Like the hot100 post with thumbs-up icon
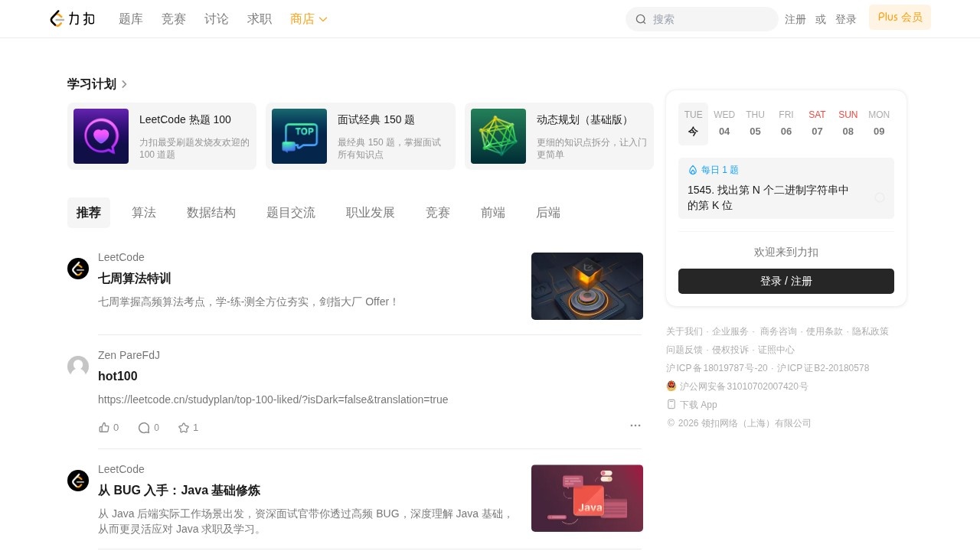The image size is (980, 551). point(104,428)
